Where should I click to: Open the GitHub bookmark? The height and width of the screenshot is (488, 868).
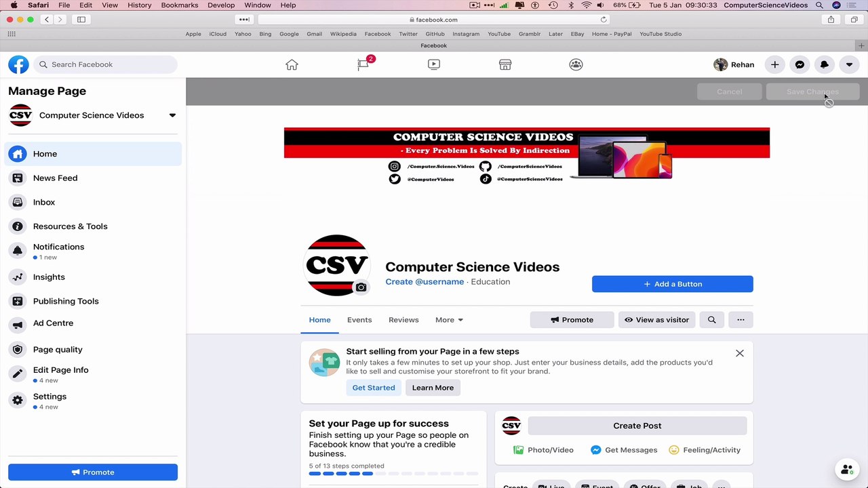[435, 34]
